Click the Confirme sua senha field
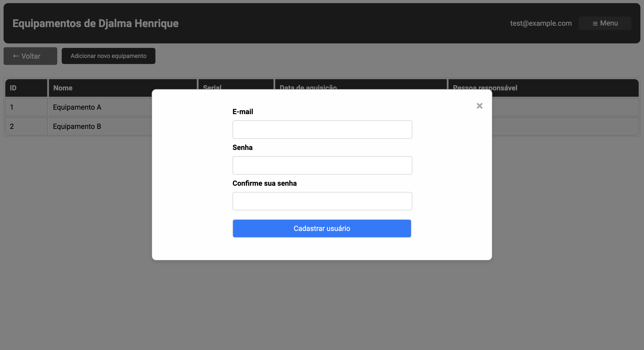 click(x=322, y=201)
